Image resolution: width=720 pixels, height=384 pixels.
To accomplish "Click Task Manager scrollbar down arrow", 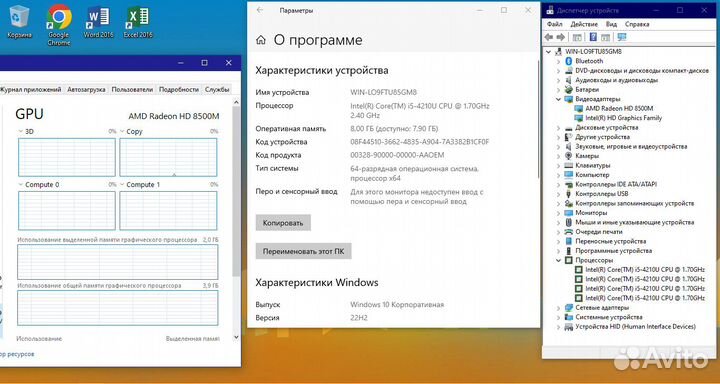I will [x=236, y=337].
